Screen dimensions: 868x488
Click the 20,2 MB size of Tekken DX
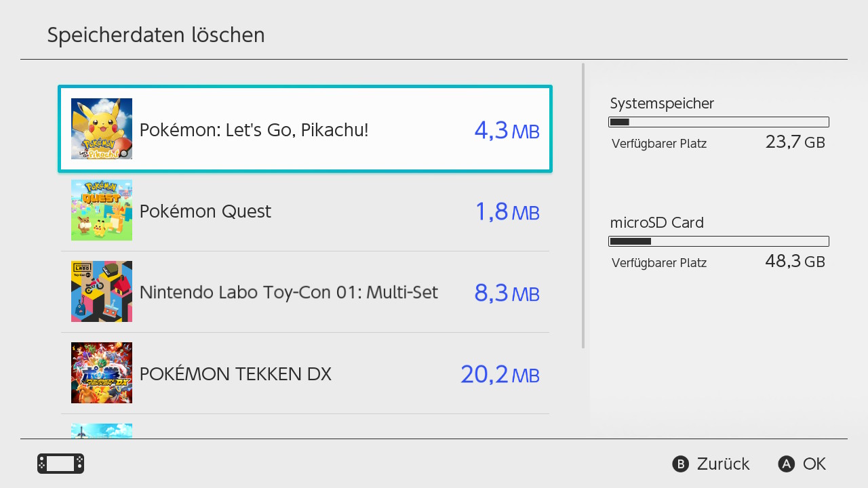click(500, 374)
